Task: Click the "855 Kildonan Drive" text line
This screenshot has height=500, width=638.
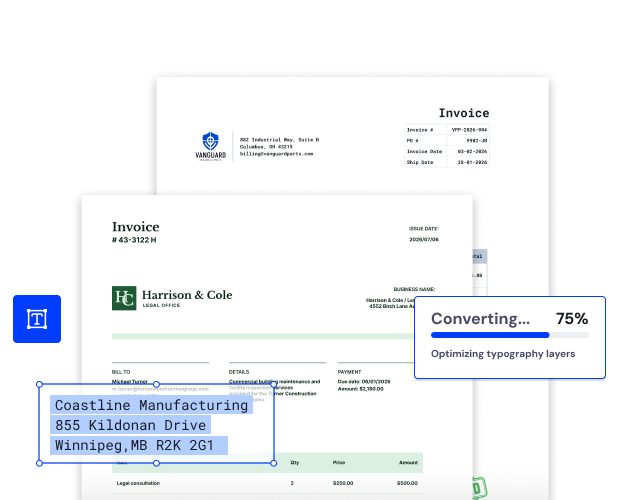Action: tap(130, 425)
